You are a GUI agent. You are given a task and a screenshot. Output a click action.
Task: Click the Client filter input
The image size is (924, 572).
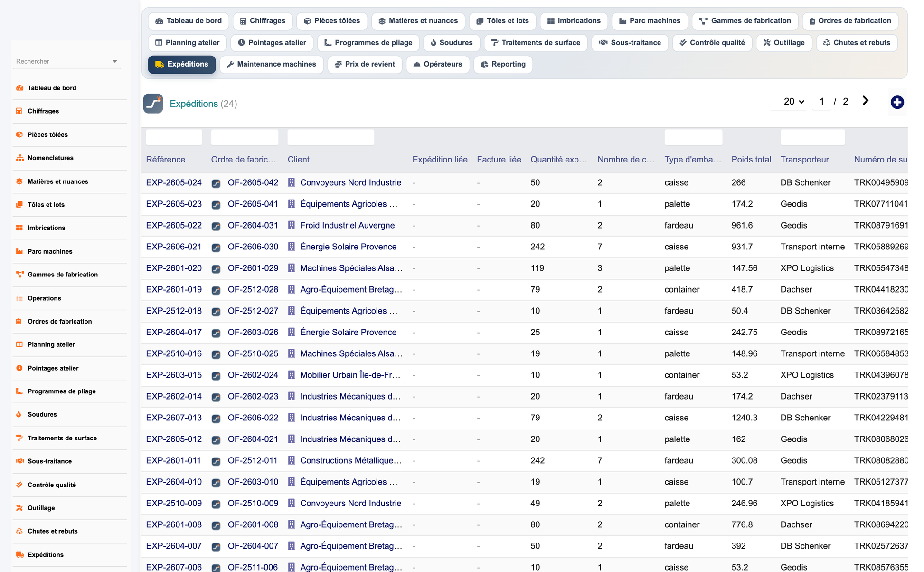[x=331, y=137]
